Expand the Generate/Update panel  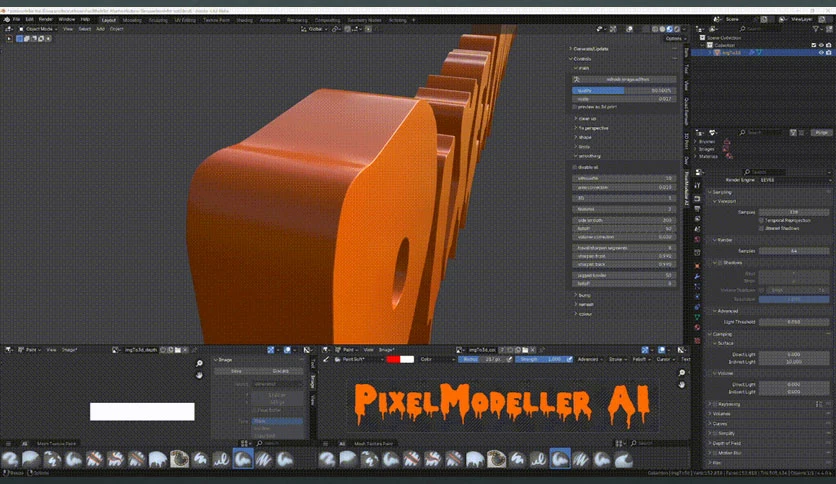(x=590, y=49)
